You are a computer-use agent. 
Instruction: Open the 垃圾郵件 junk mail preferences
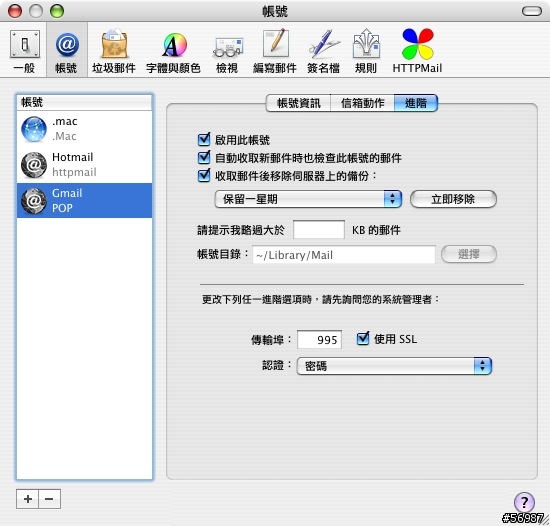tap(114, 51)
